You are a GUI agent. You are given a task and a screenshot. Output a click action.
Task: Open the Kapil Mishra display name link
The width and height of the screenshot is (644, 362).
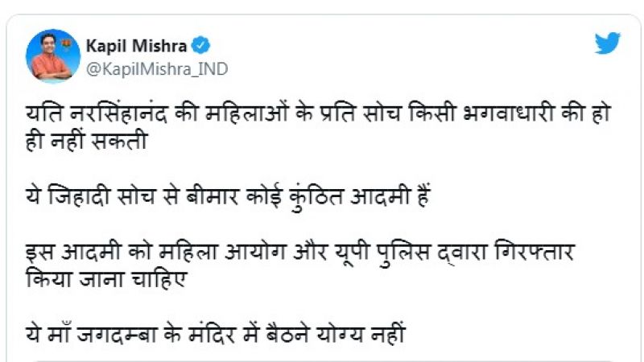(138, 47)
